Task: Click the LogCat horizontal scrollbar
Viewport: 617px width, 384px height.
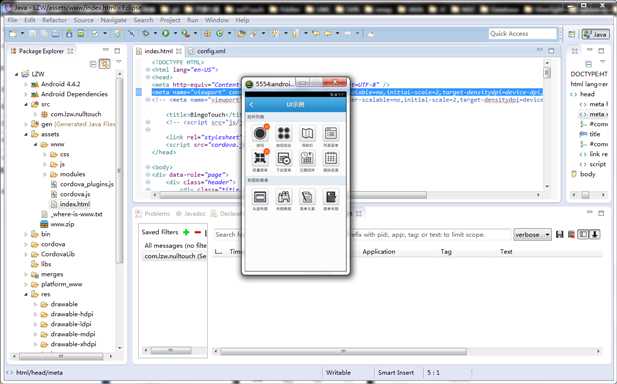Action: [x=343, y=351]
